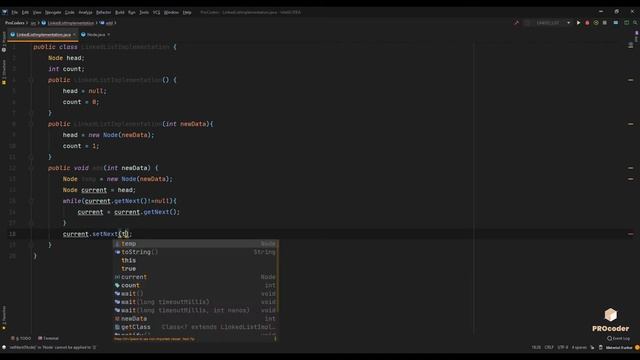640x360 pixels.
Task: Open the Code menu
Action: tap(70, 12)
